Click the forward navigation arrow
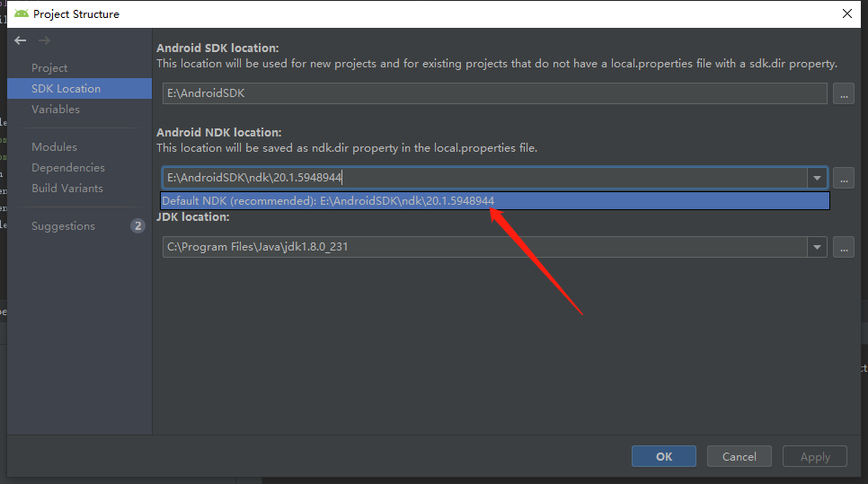 point(44,40)
